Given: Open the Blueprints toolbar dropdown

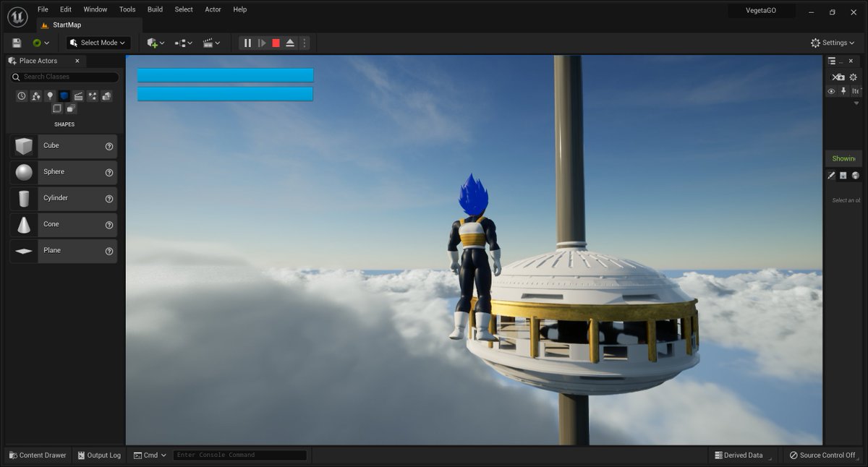Looking at the screenshot, I should (x=184, y=43).
